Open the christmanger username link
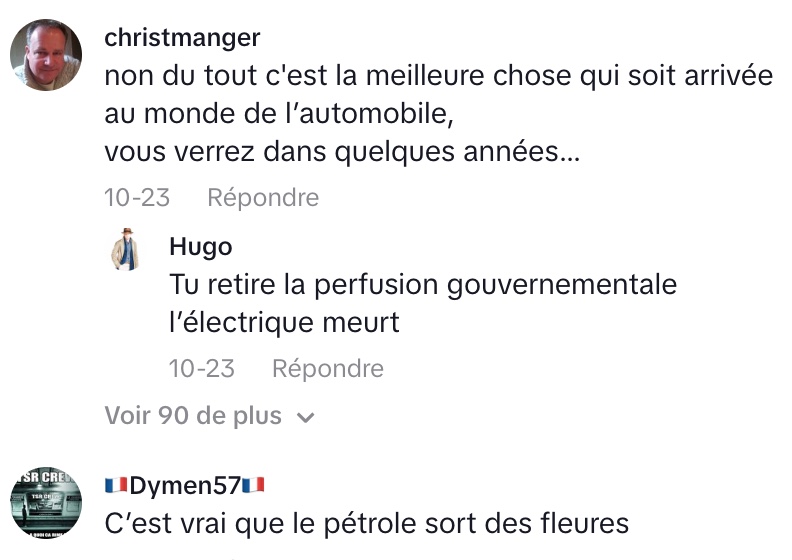Screen dimensions: 792x560 tap(182, 38)
